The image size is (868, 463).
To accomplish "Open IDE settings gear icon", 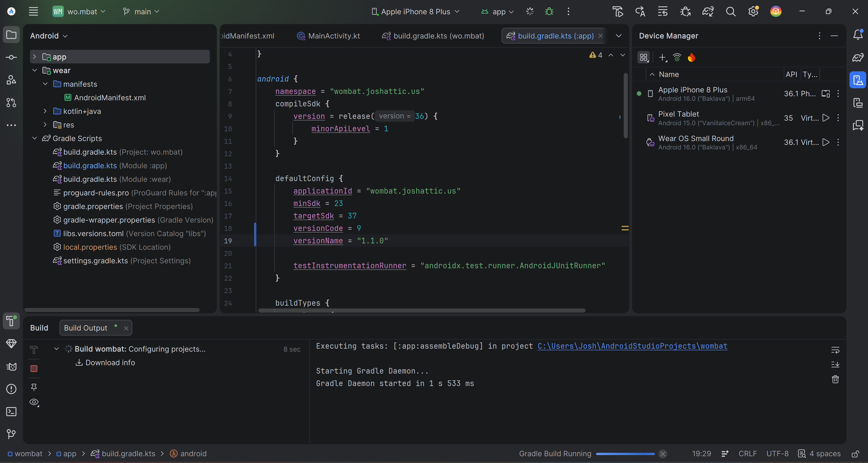I will point(753,12).
